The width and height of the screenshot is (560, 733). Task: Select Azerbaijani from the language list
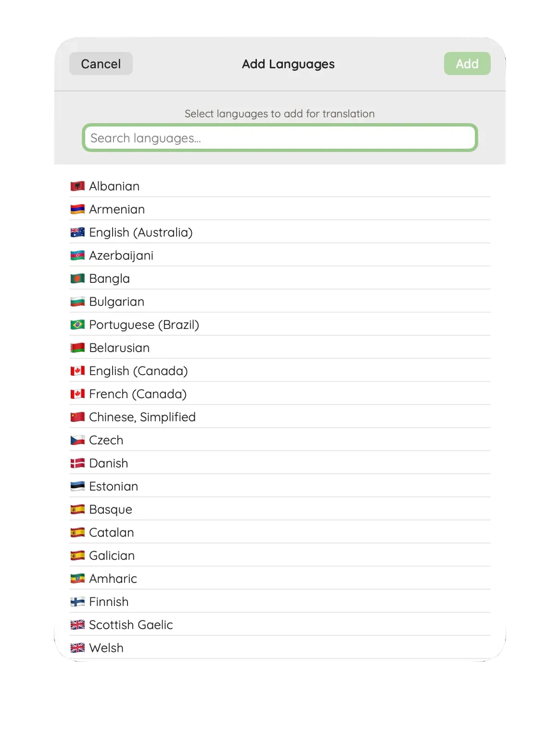click(280, 255)
